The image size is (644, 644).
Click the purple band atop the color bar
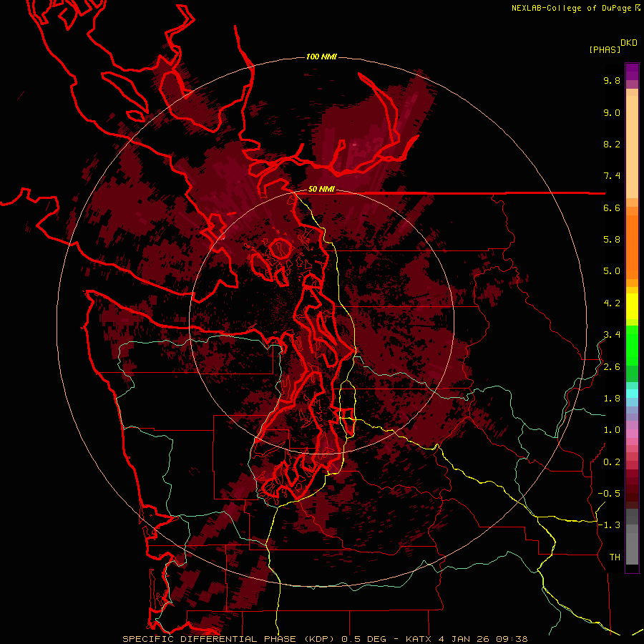point(632,72)
